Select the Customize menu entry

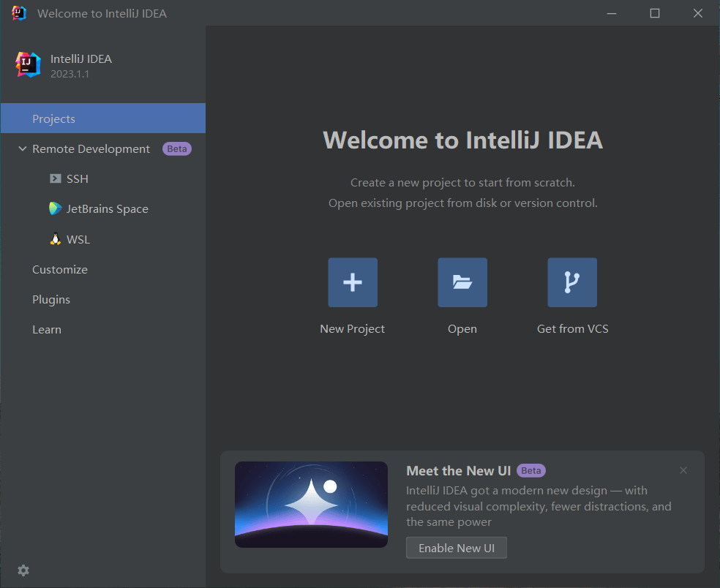pyautogui.click(x=60, y=269)
